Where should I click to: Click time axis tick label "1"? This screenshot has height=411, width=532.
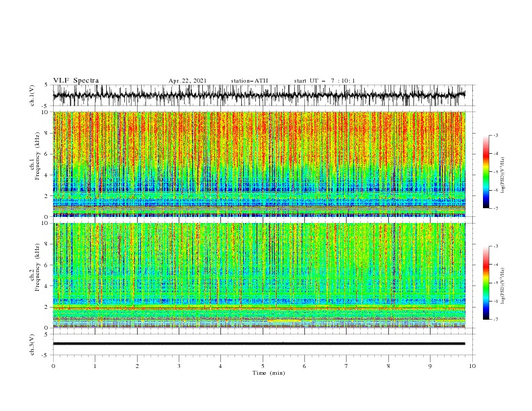95,366
